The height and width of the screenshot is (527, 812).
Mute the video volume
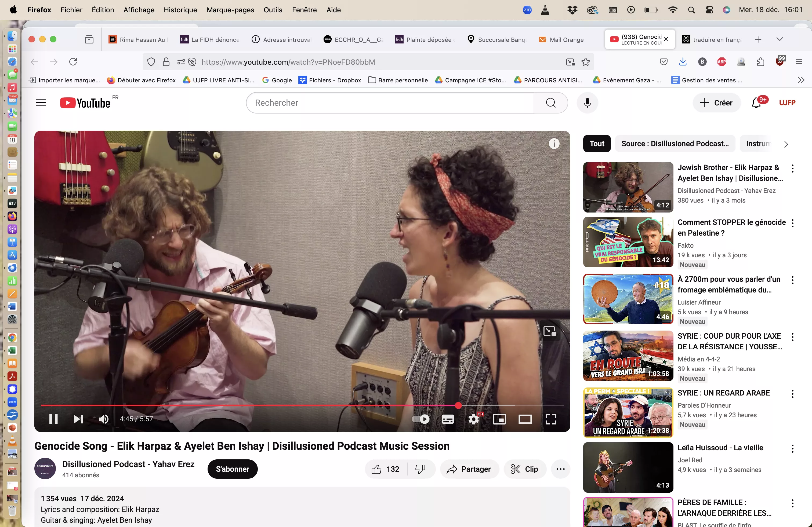pos(103,419)
